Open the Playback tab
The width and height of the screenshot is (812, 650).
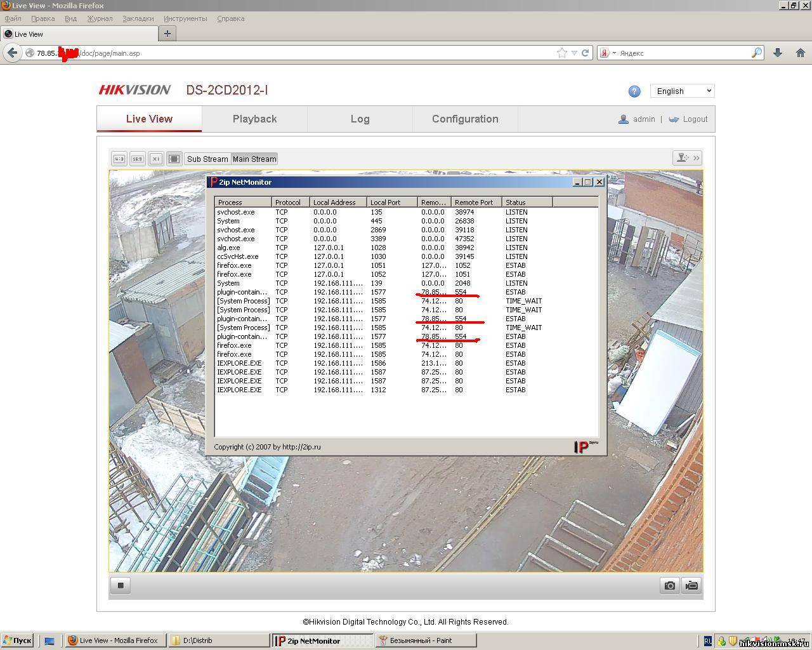click(254, 119)
